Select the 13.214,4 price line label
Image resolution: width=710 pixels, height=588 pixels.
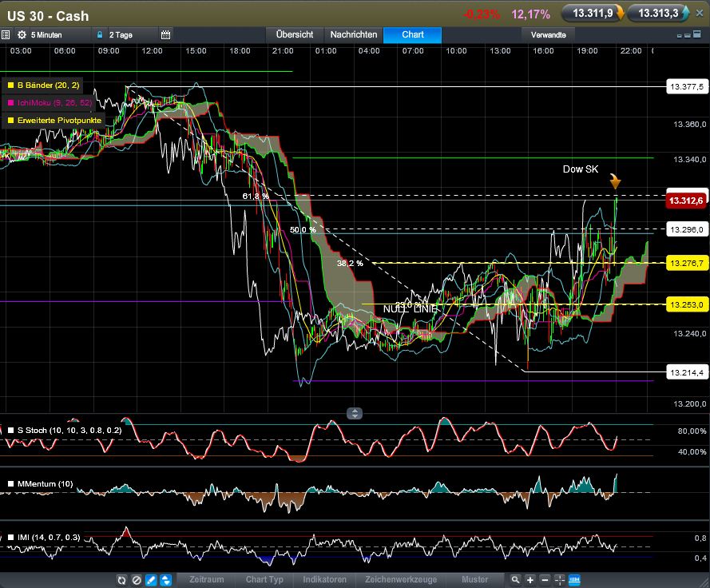(687, 373)
